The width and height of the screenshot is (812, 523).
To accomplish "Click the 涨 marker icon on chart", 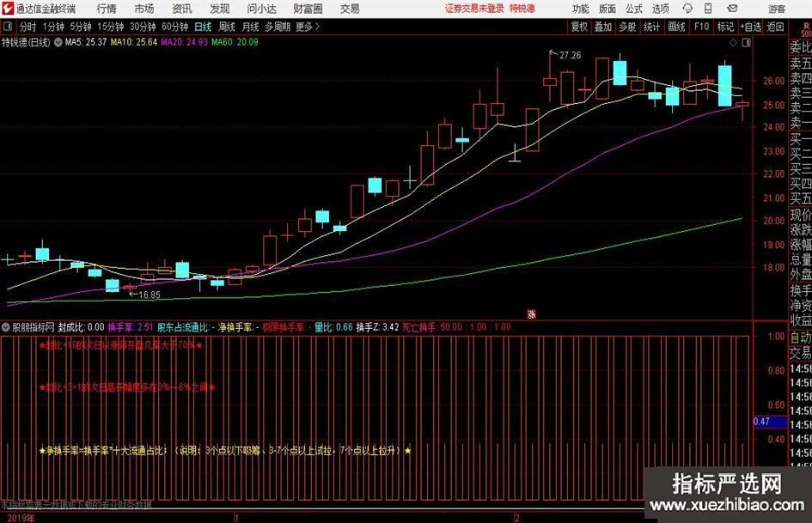I will (531, 313).
